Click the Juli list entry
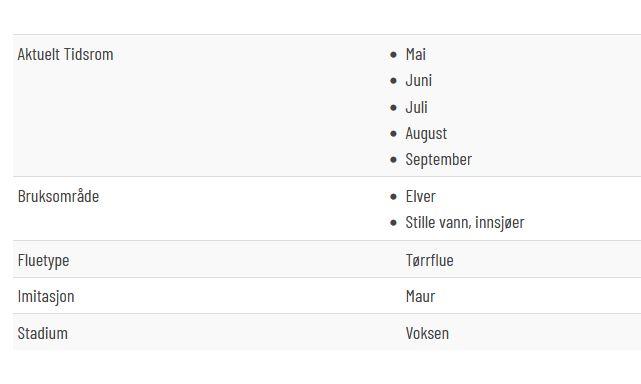This screenshot has height=384, width=641. pos(417,107)
